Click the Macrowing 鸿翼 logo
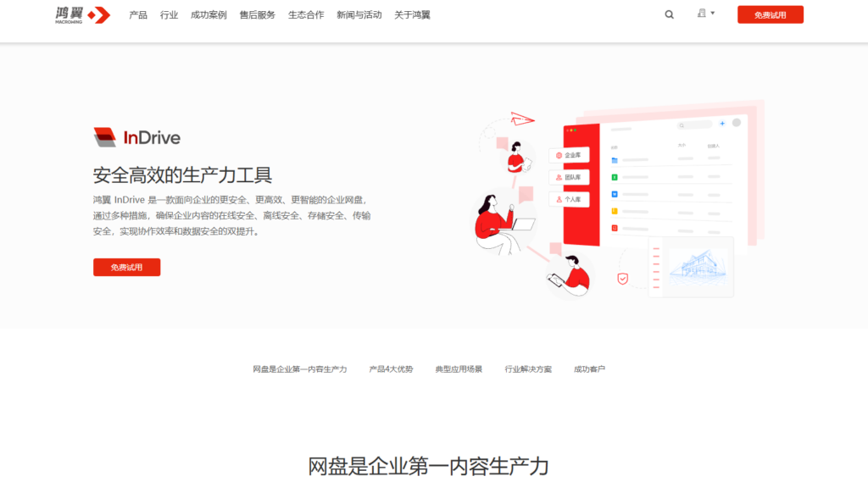 [x=82, y=14]
